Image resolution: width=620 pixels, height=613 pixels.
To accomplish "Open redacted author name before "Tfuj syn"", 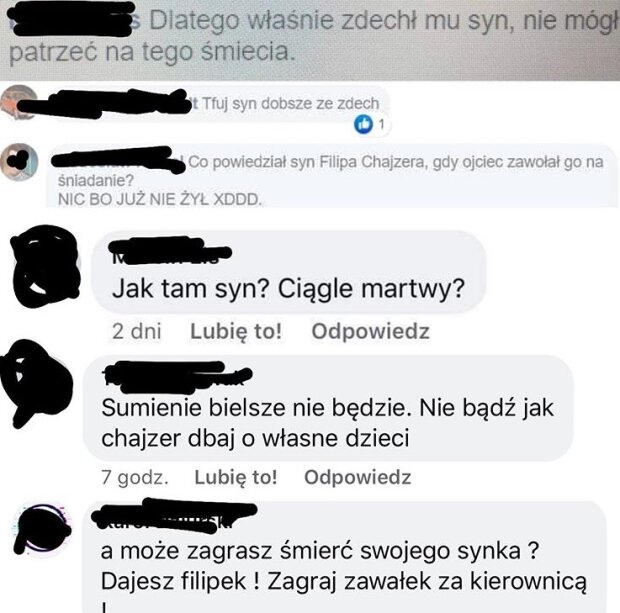I will click(108, 104).
